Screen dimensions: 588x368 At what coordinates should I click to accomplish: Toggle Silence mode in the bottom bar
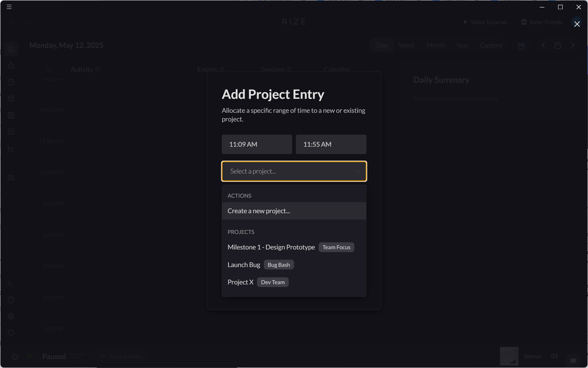532,356
